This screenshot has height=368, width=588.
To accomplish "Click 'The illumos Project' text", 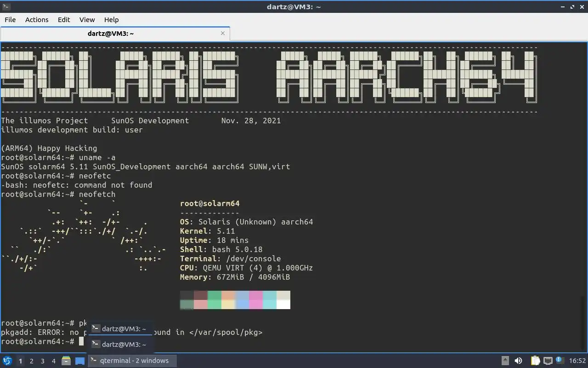I will click(x=45, y=121).
